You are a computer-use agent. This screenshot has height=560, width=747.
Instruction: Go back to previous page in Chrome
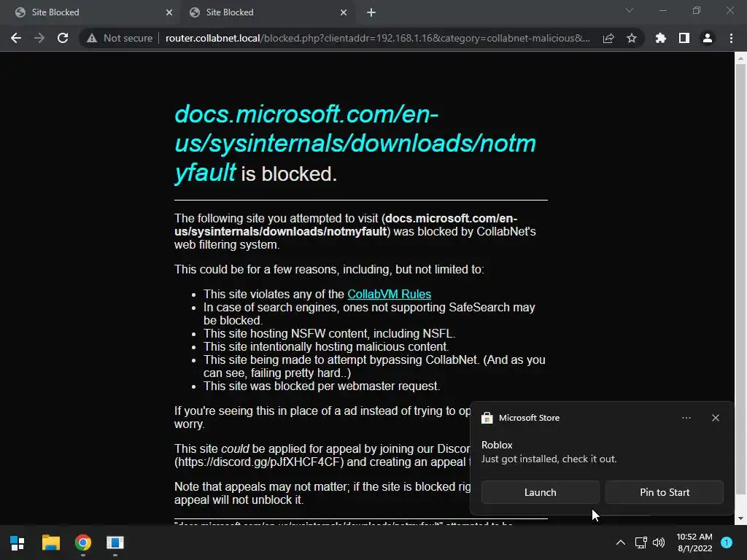pos(16,38)
